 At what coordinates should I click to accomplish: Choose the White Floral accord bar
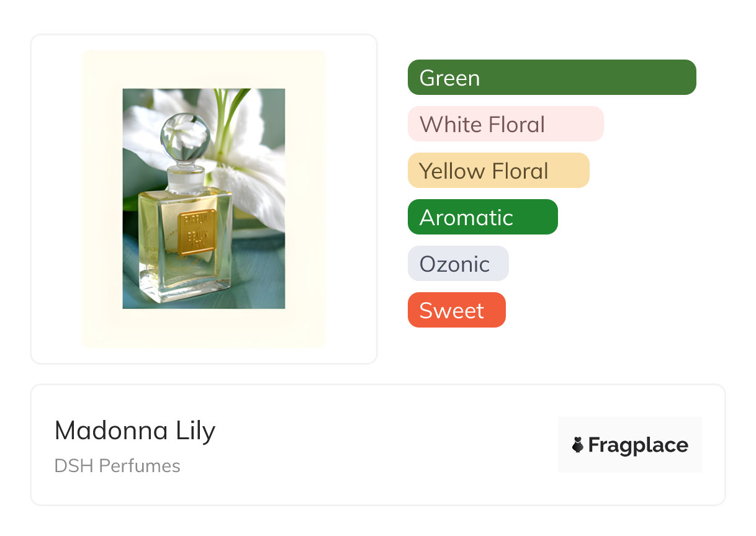point(505,124)
